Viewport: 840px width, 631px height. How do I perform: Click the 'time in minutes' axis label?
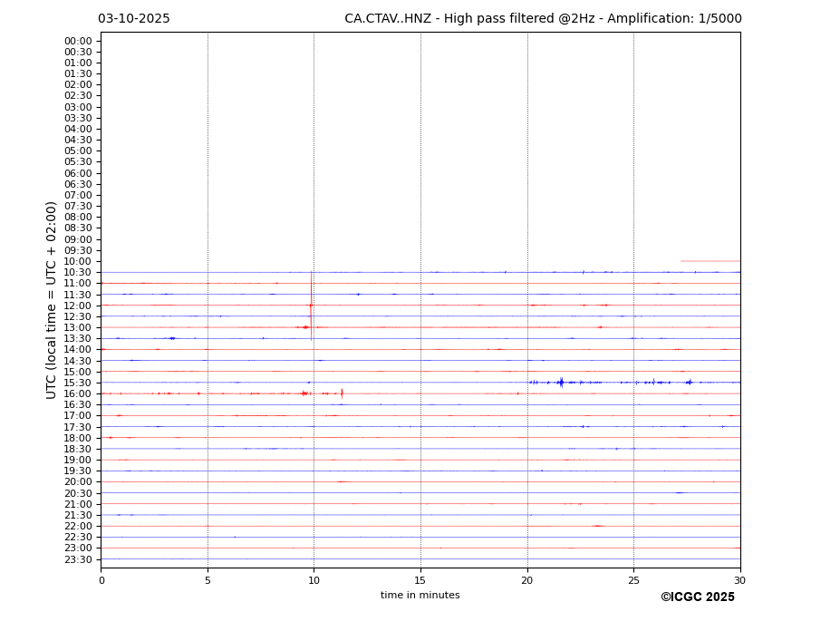click(x=420, y=596)
